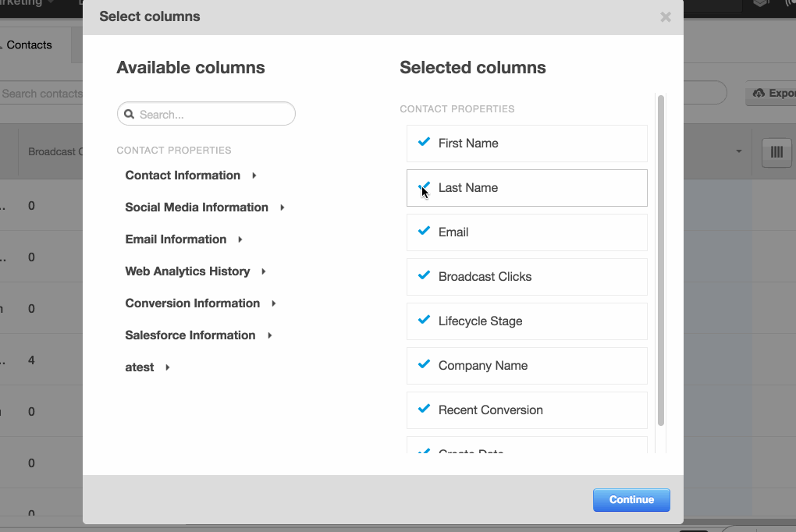796x532 pixels.
Task: Click the Export button in the Contacts page
Action: click(772, 94)
